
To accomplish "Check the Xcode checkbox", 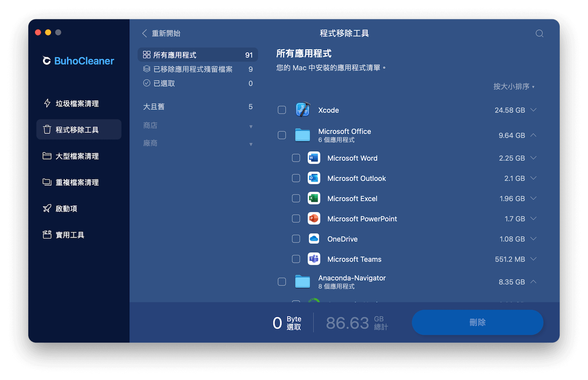I will tap(282, 110).
